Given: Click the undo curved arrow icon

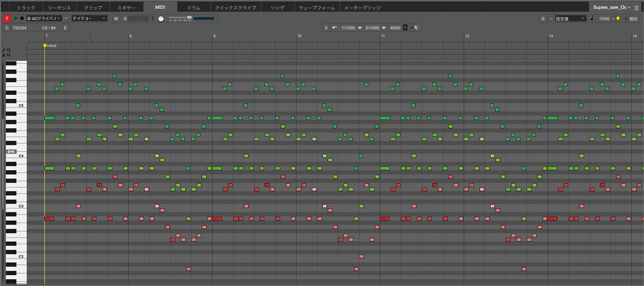Looking at the screenshot, I should [334, 27].
